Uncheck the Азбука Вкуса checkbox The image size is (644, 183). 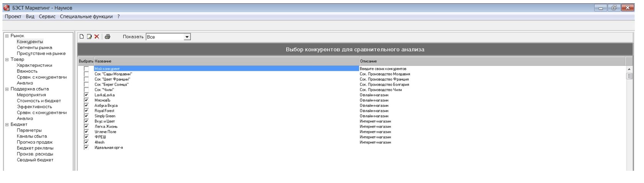[86, 106]
